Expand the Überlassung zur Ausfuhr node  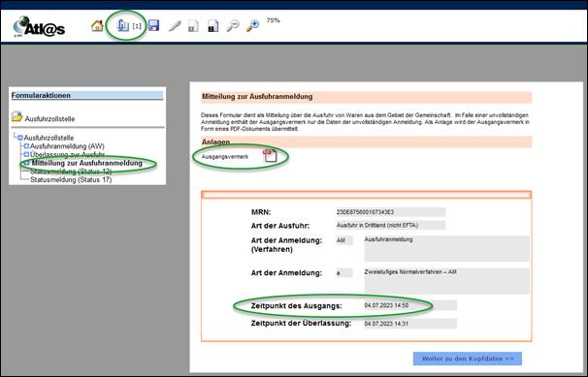pos(26,154)
